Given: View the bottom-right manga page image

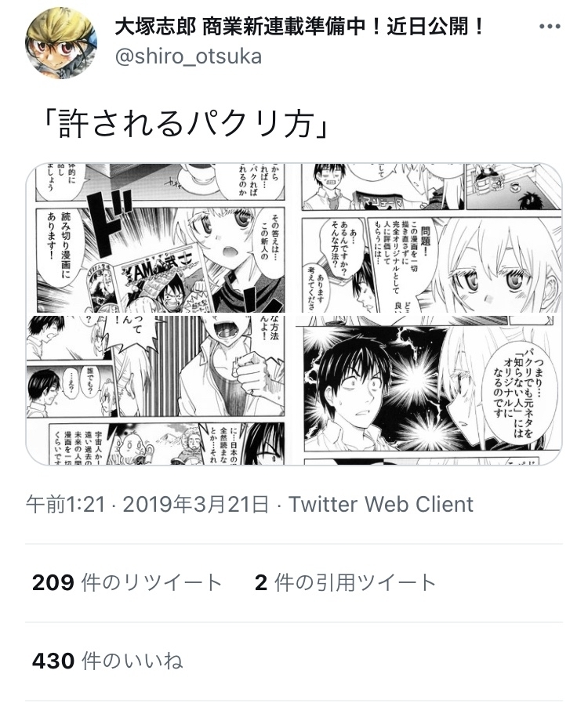Looking at the screenshot, I should [429, 390].
